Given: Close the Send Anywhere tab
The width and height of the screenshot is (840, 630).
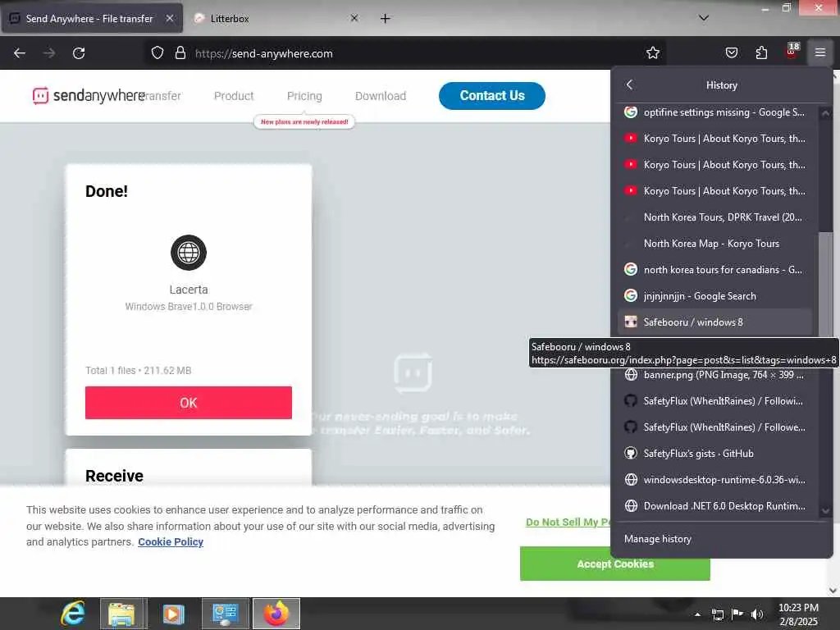Looking at the screenshot, I should pyautogui.click(x=169, y=18).
